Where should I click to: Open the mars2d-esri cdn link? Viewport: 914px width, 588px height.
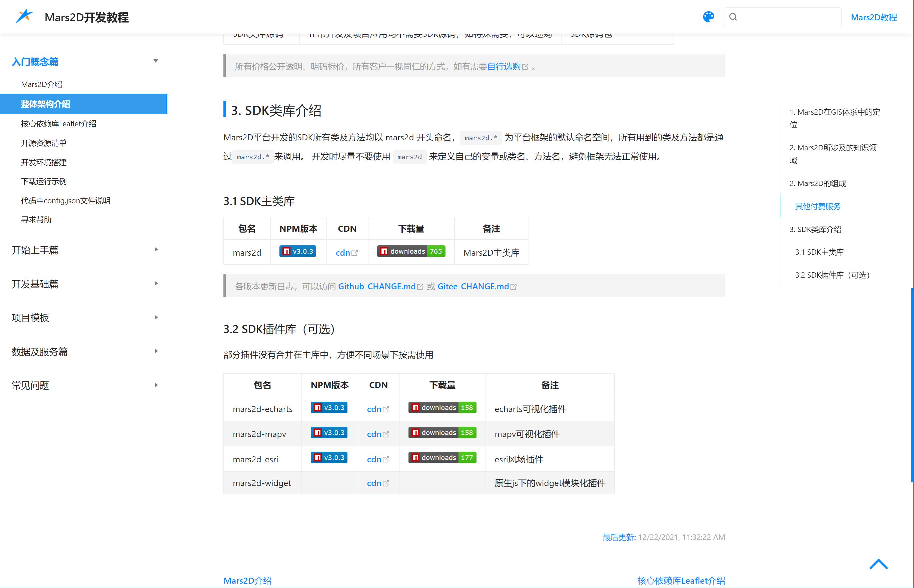378,459
